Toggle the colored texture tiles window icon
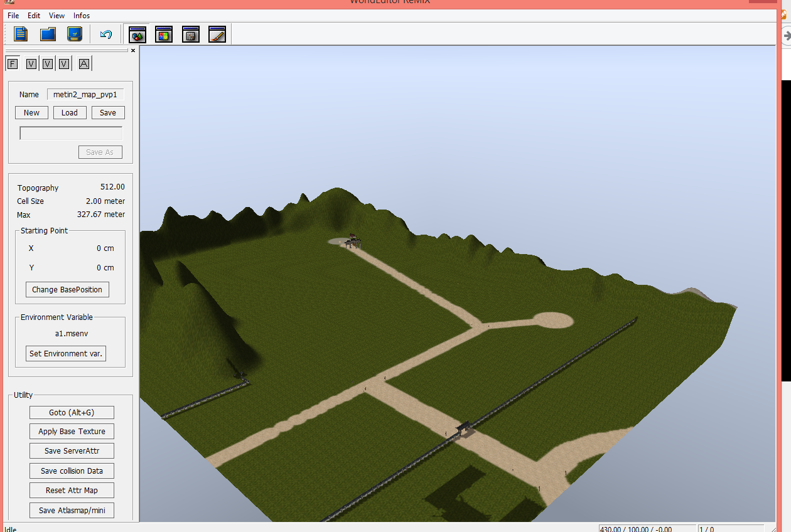The image size is (791, 532). point(164,34)
